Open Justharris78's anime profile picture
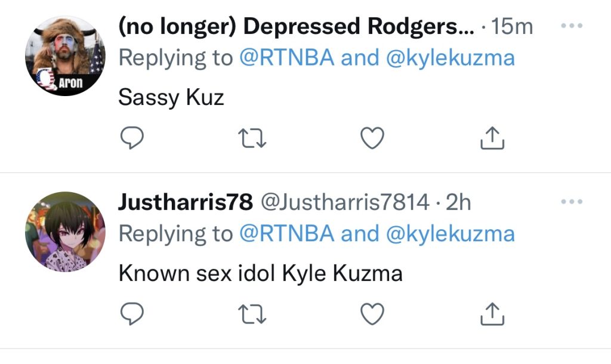 tap(65, 232)
